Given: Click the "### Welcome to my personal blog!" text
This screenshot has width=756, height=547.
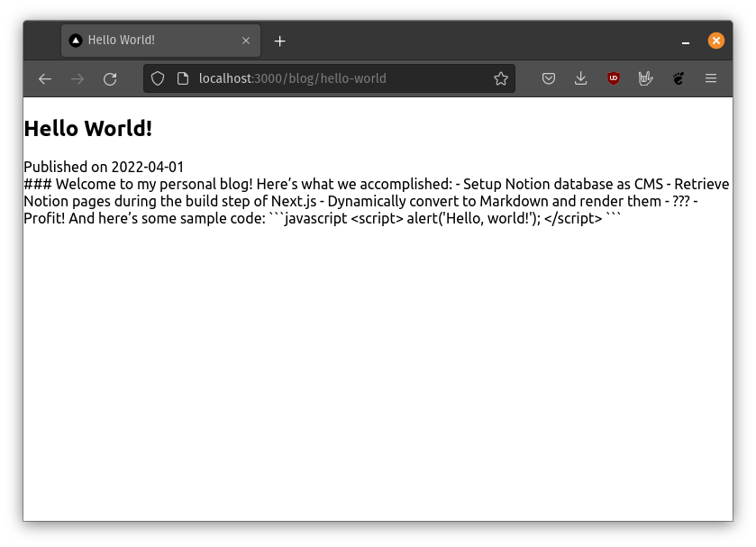Looking at the screenshot, I should 139,184.
